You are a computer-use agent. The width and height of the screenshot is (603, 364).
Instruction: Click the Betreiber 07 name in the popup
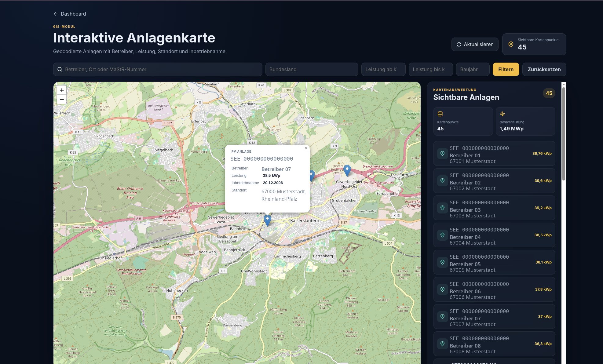276,169
